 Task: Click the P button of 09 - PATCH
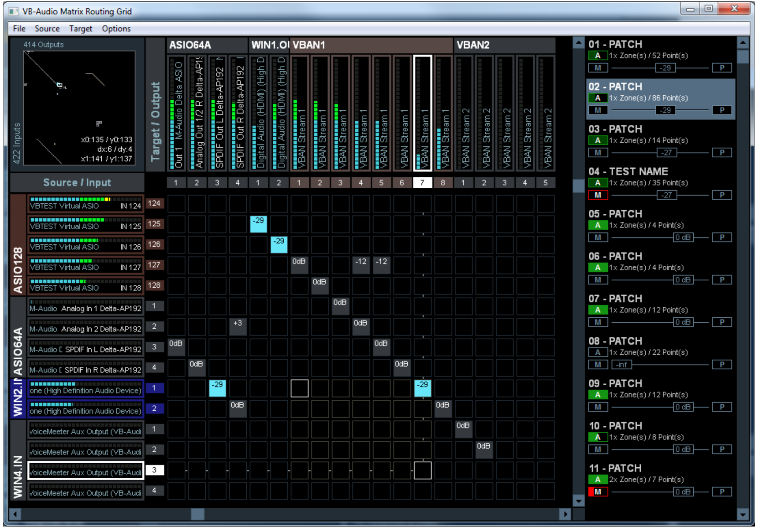pos(722,407)
